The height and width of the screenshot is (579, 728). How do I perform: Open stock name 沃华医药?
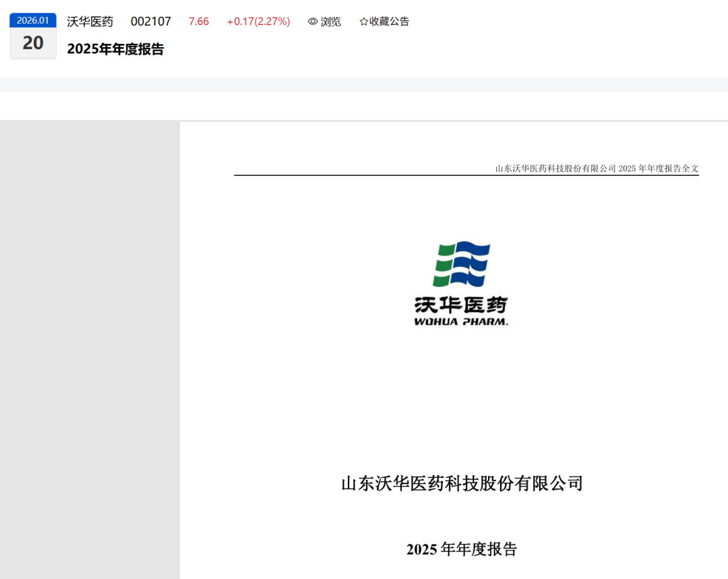click(x=90, y=22)
